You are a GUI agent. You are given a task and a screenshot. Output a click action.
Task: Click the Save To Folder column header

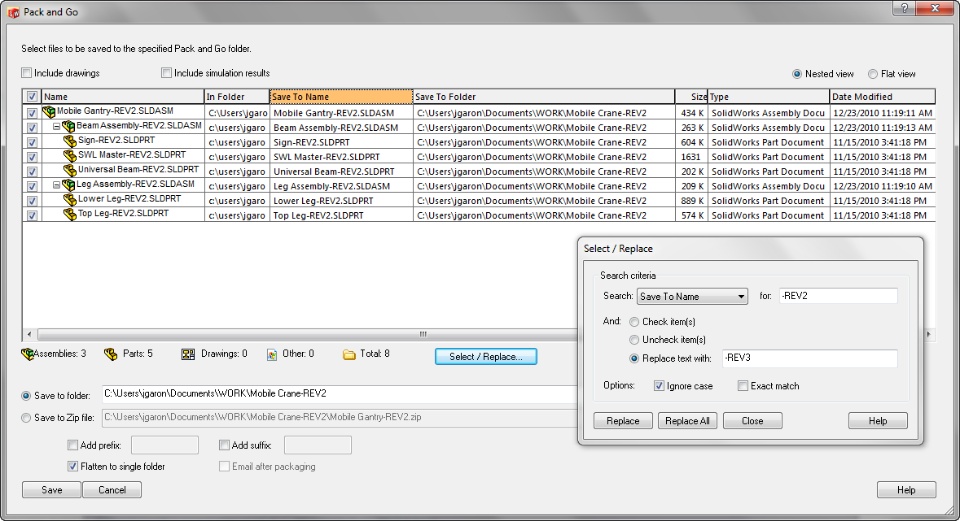tap(544, 97)
